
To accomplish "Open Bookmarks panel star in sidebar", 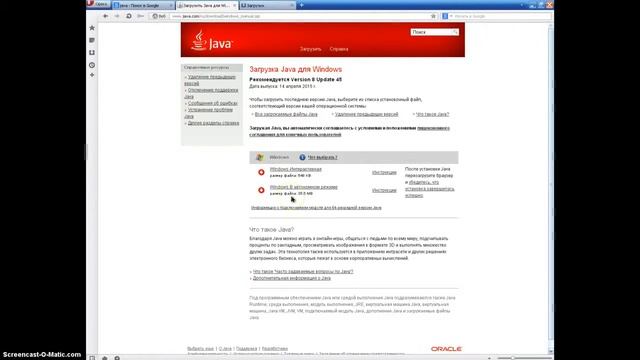I will tap(92, 28).
